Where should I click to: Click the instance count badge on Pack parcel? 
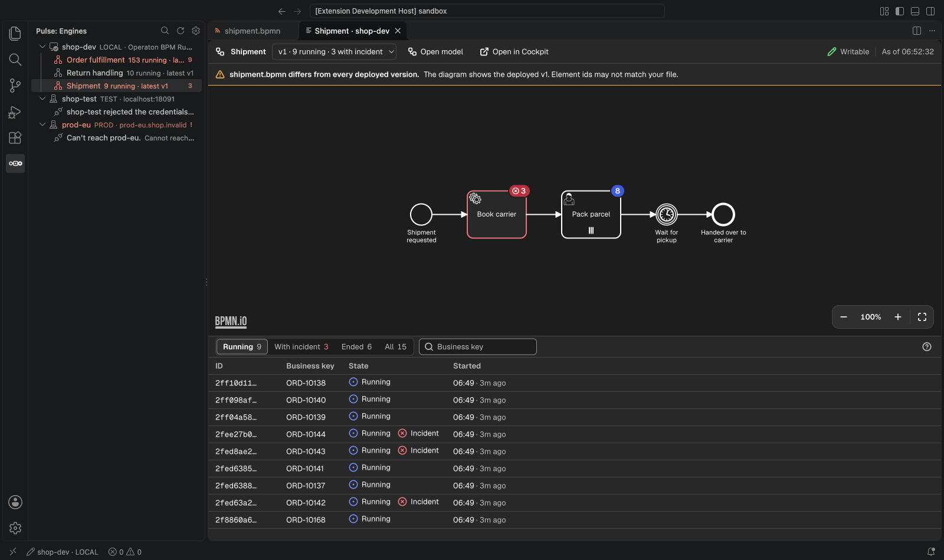point(618,191)
